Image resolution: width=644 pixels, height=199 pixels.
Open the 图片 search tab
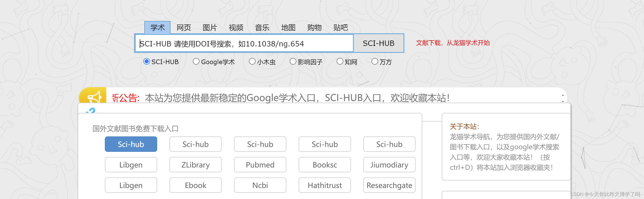210,27
